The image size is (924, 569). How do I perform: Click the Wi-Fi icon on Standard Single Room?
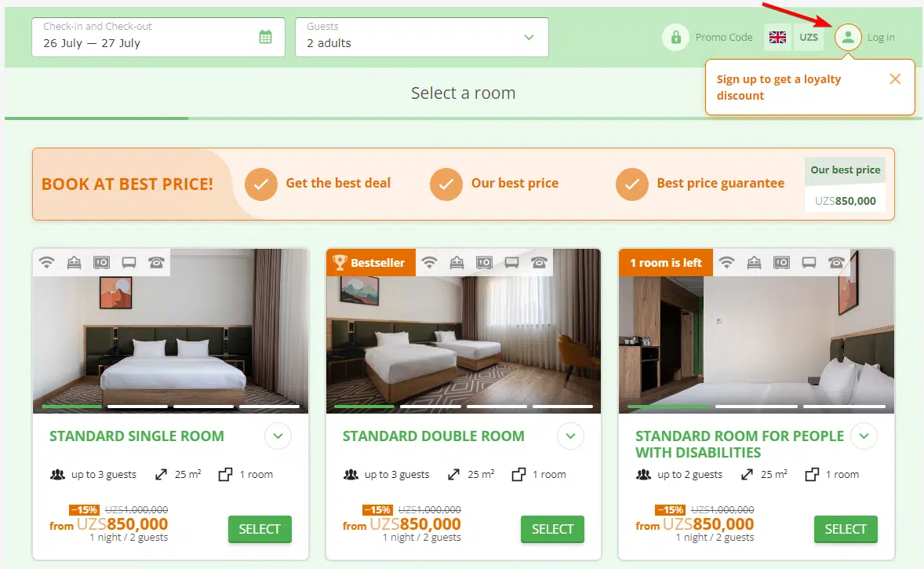(47, 263)
